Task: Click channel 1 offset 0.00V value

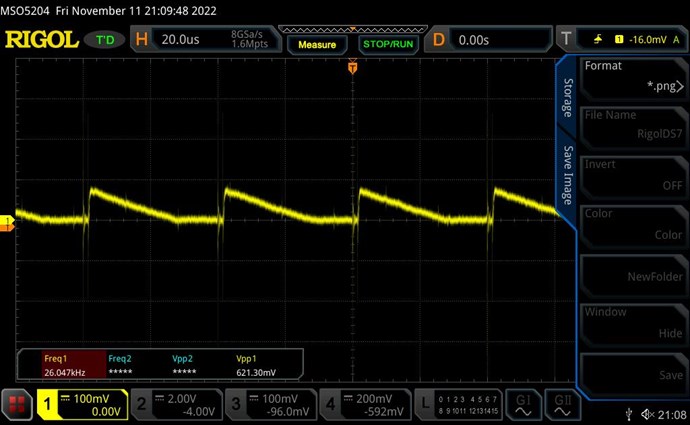Action: pos(106,412)
